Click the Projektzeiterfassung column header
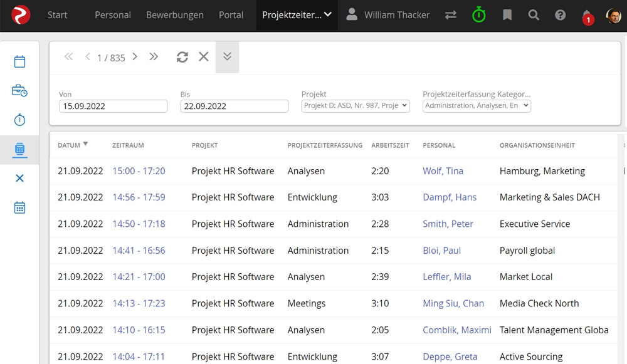Image resolution: width=627 pixels, height=364 pixels. click(x=325, y=145)
